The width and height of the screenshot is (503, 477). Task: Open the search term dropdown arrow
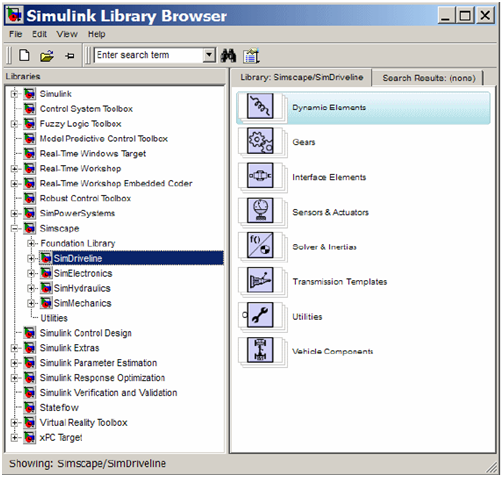[x=209, y=55]
